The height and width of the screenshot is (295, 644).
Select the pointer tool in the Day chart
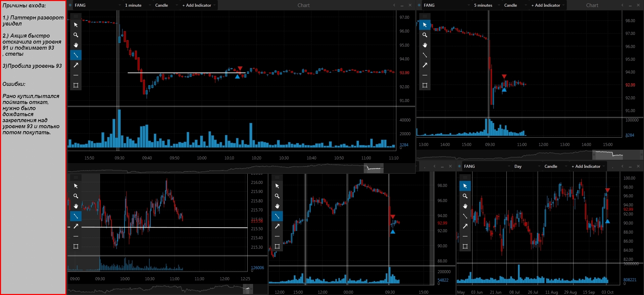(x=465, y=186)
